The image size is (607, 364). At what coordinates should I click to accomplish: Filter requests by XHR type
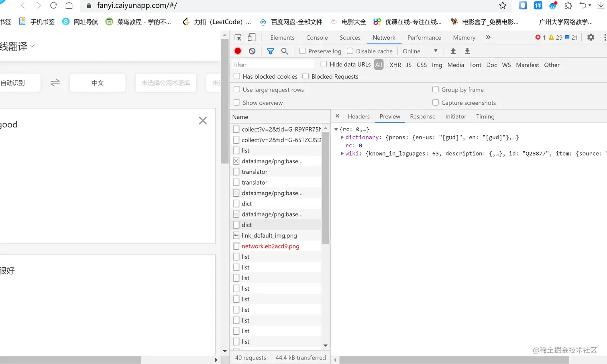(395, 65)
